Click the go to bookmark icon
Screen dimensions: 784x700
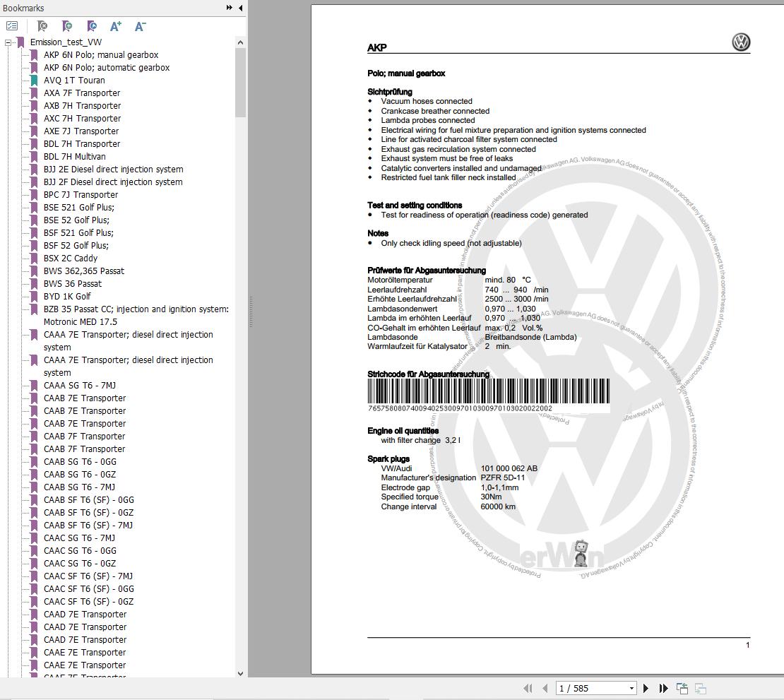92,26
